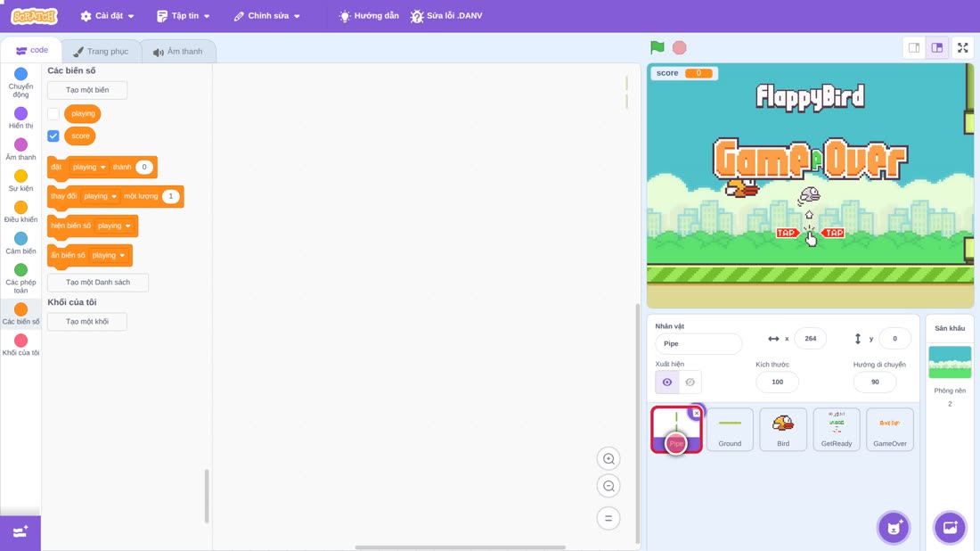The image size is (980, 551).
Task: Check the playing variable checkbox
Action: 53,114
